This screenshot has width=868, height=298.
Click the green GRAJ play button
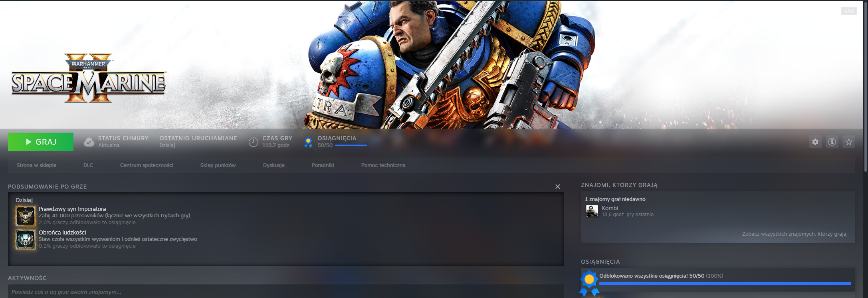pos(41,142)
